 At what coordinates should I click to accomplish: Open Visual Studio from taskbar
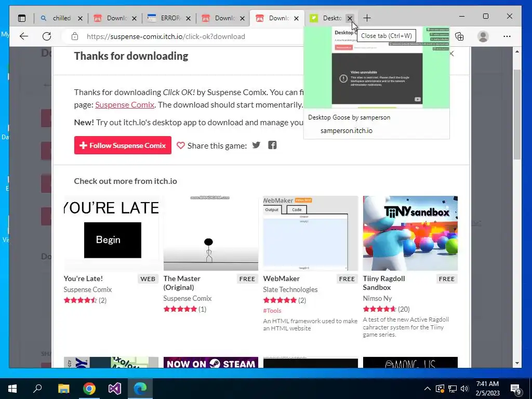pos(115,389)
